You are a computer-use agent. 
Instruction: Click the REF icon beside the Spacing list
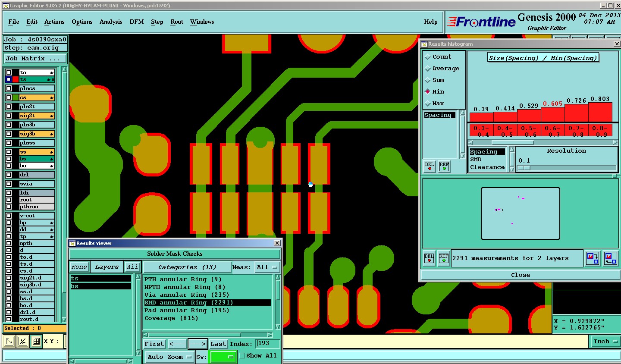pyautogui.click(x=444, y=166)
